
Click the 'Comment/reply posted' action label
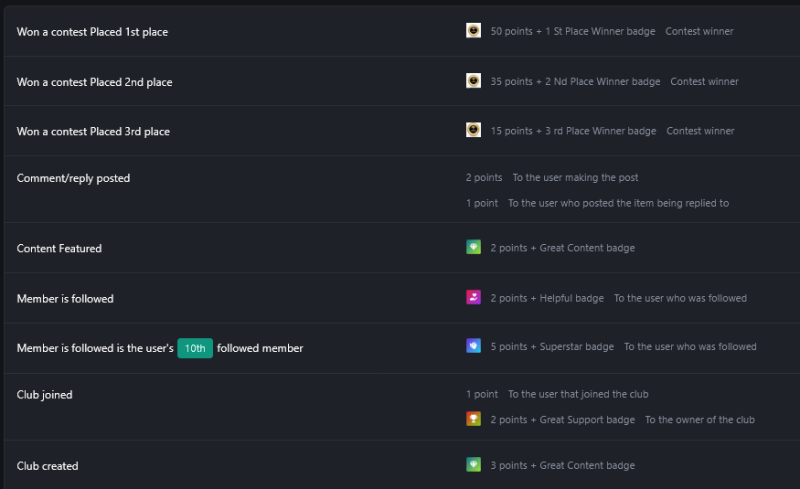click(x=73, y=179)
